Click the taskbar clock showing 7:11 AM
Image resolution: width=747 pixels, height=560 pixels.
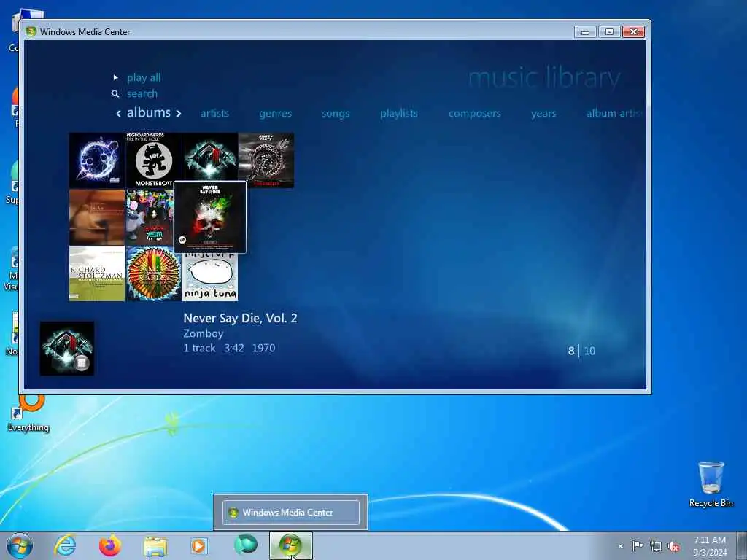[x=710, y=546]
